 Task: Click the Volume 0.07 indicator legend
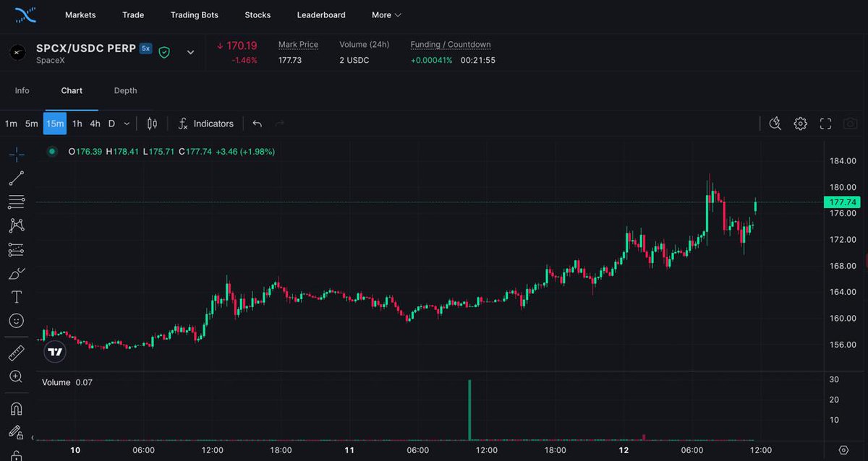[x=67, y=382]
